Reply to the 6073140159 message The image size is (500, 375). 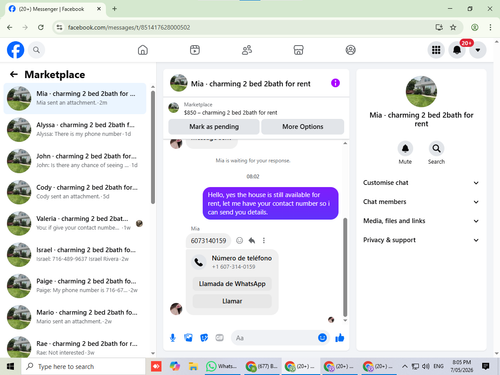[252, 240]
